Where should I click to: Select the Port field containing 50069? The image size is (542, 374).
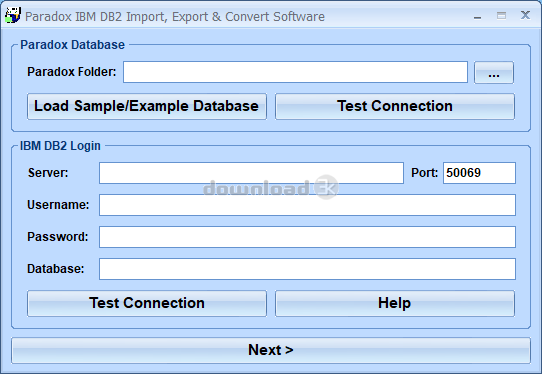pos(479,173)
